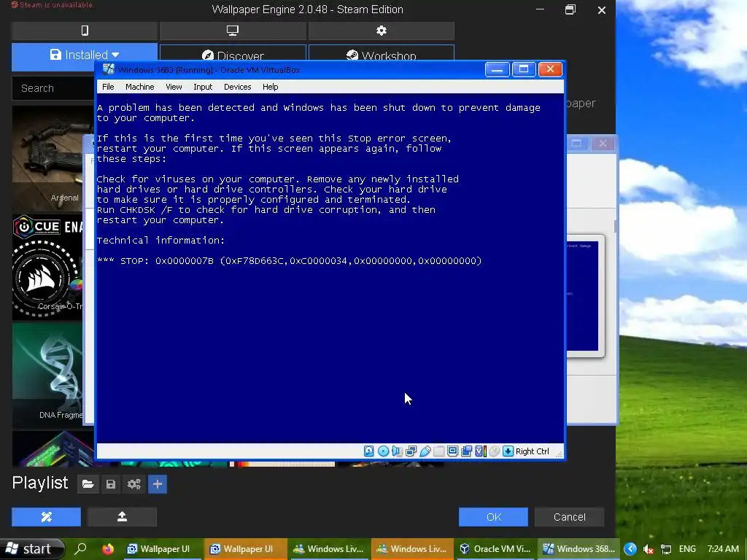Click the optical disc indicator in VirtualBox
The image size is (747, 560).
383,451
